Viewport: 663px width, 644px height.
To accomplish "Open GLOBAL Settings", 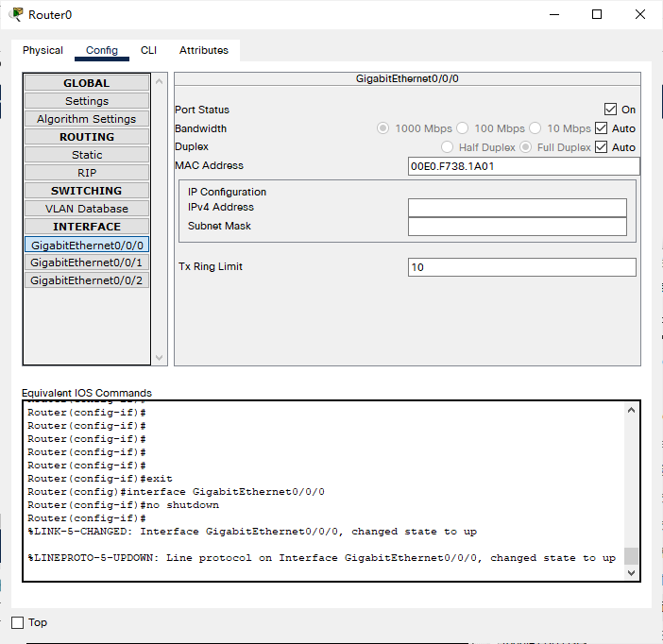I will pos(87,101).
